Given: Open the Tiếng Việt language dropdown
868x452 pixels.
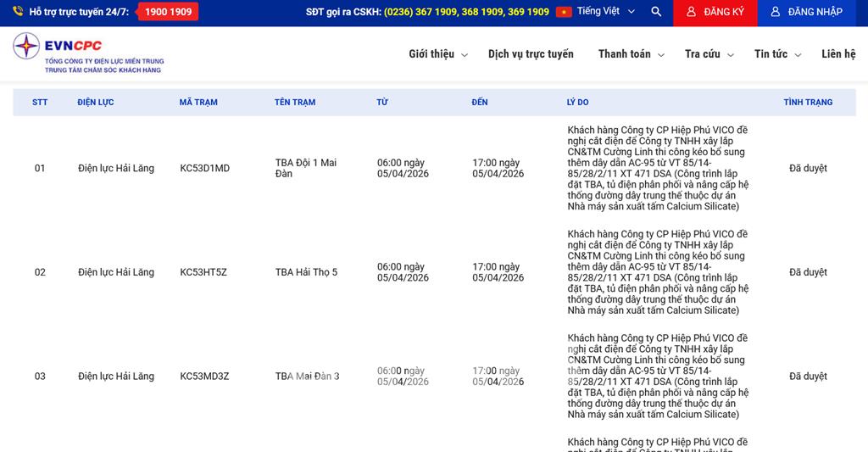Looking at the screenshot, I should coord(604,12).
